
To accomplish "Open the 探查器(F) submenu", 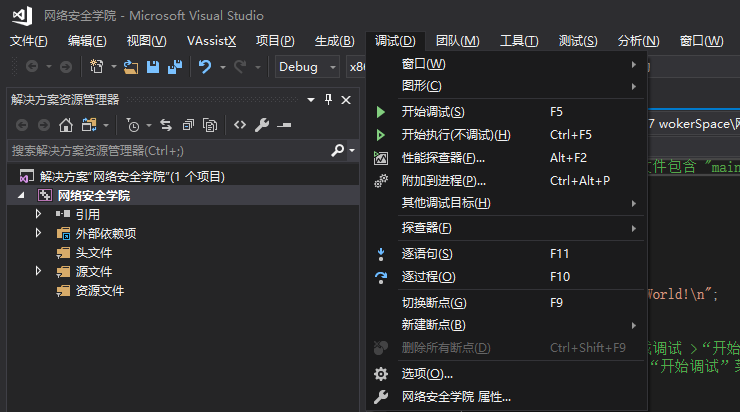I will click(x=507, y=228).
